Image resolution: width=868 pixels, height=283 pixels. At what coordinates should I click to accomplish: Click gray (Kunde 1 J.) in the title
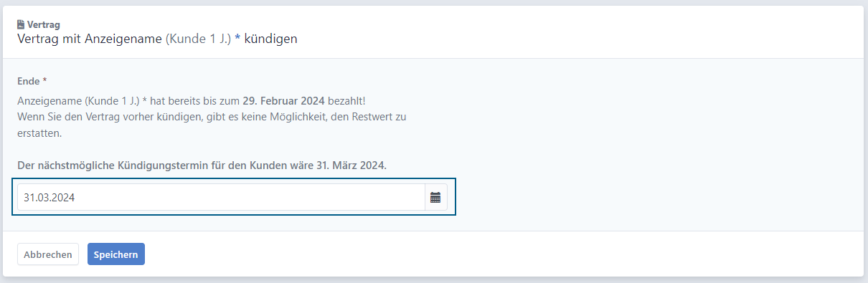(199, 39)
